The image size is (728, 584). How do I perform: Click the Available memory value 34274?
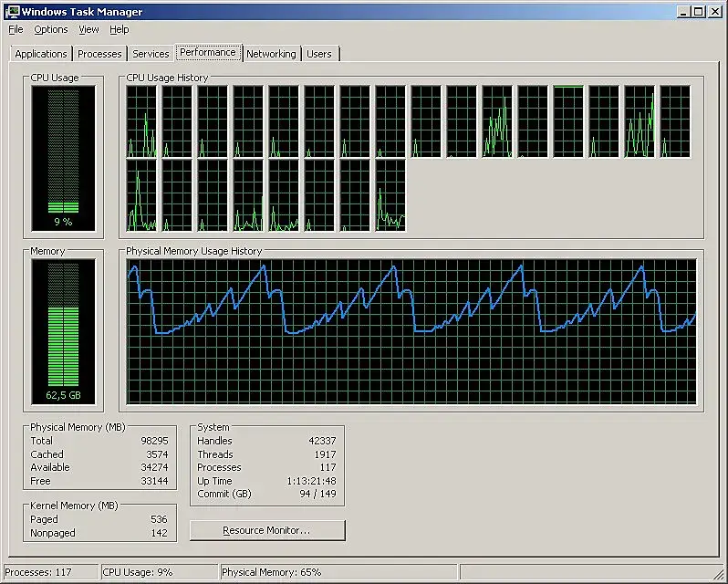click(x=154, y=467)
